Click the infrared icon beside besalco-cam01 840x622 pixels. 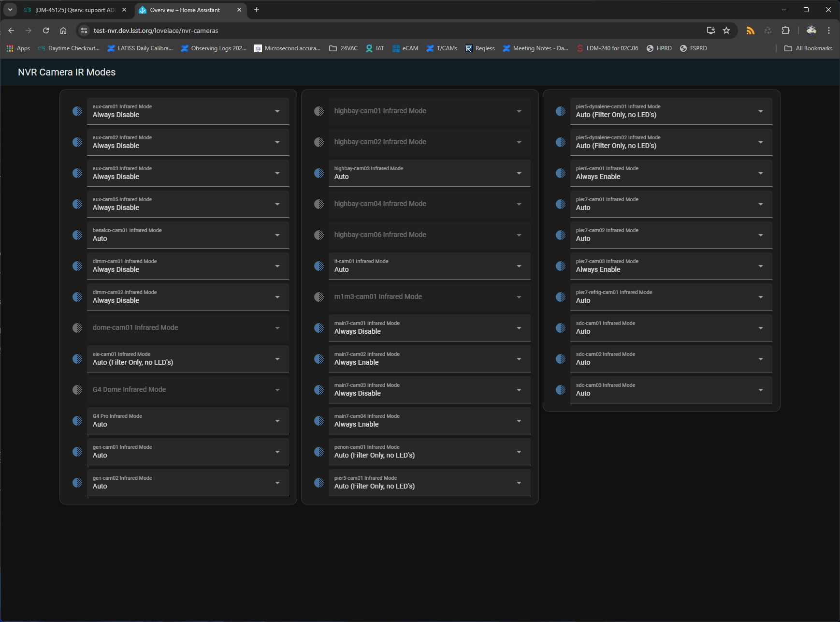77,235
